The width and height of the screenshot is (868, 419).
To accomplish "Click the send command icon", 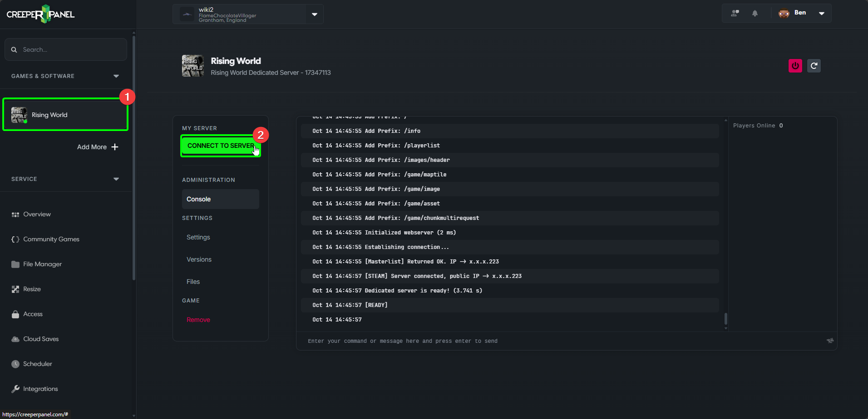I will tap(830, 341).
